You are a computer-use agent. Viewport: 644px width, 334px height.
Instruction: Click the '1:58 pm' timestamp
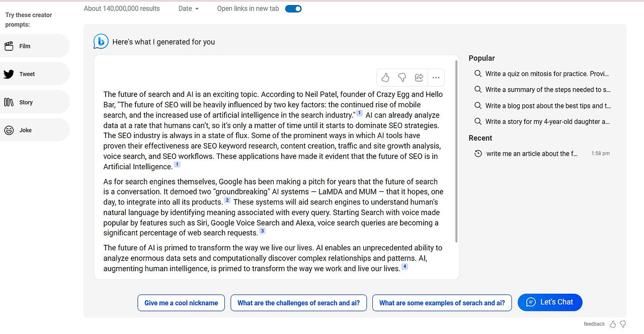(x=600, y=154)
